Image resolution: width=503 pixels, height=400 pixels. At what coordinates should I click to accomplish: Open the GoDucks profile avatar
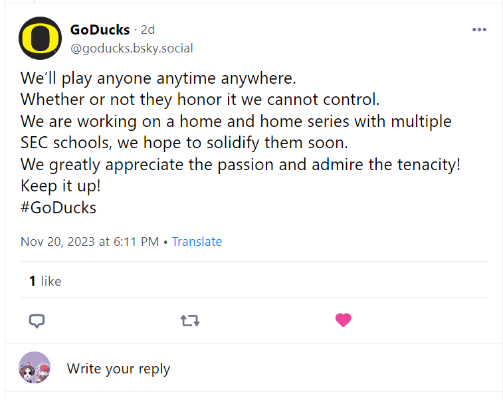tap(40, 38)
